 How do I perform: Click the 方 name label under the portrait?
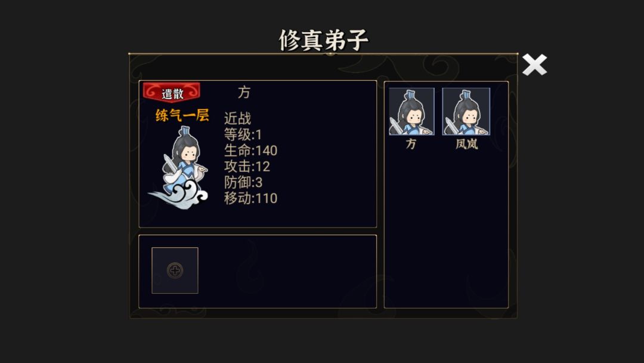tap(411, 144)
